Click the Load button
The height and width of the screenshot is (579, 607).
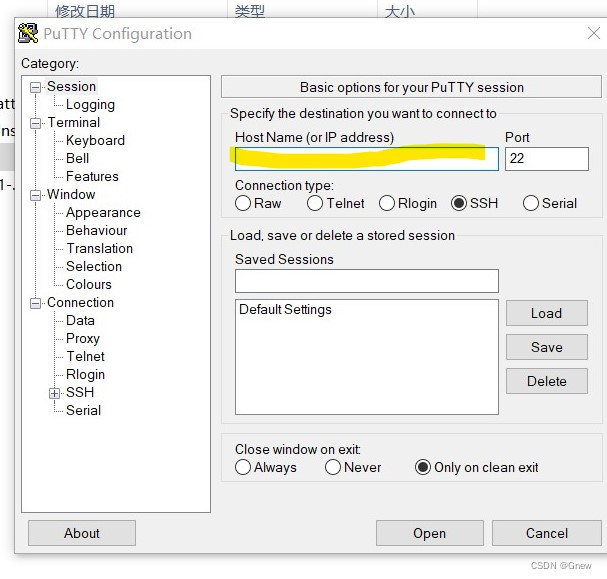(x=547, y=313)
